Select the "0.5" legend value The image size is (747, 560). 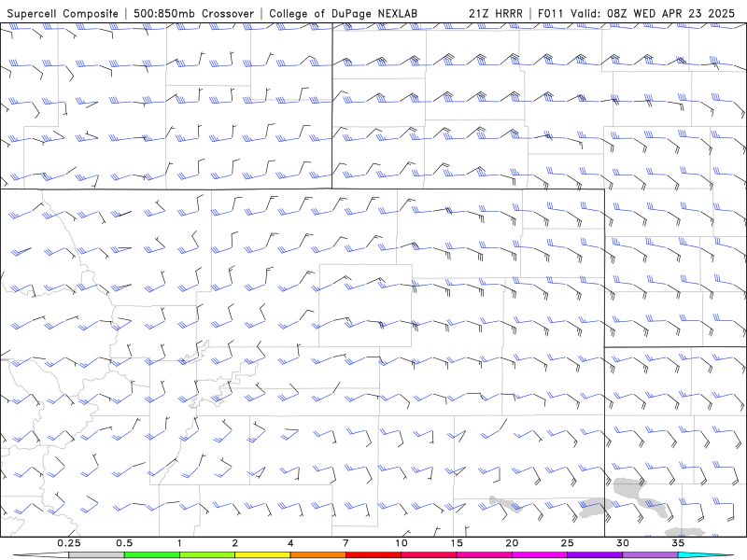124,543
